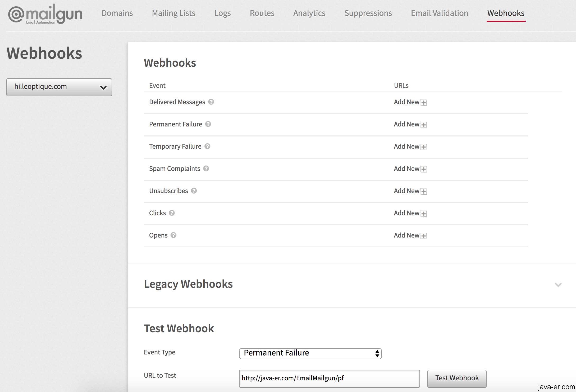The image size is (576, 392).
Task: Click the Event column header
Action: point(157,85)
